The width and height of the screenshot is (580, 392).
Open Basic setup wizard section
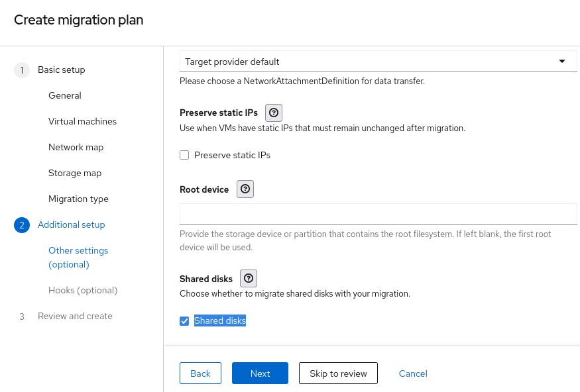coord(62,70)
